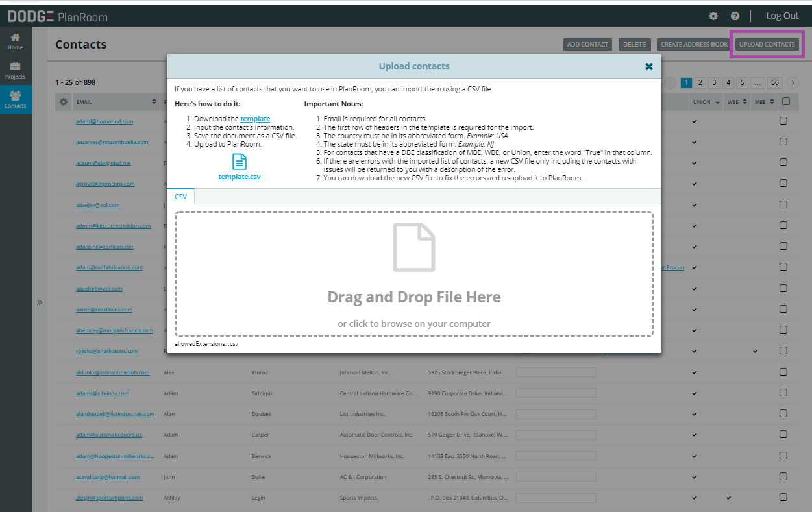Select the checkbox in alegin@sportsimports.com row

click(x=783, y=498)
